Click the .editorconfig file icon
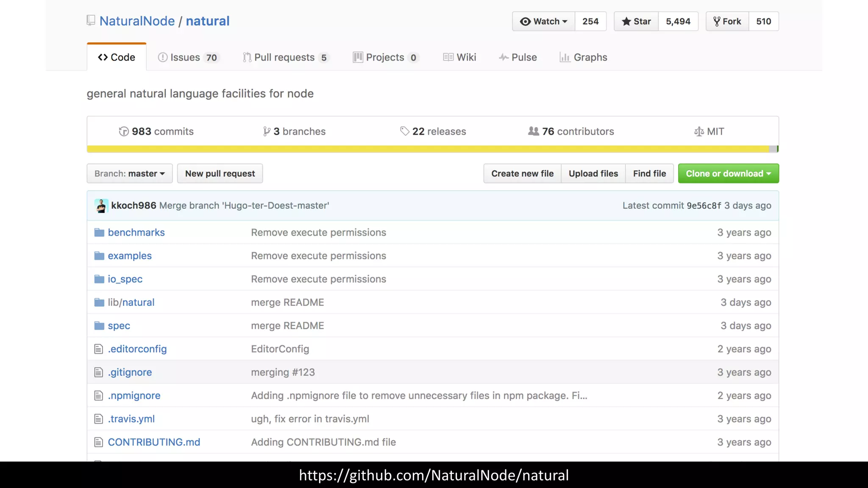Image resolution: width=868 pixels, height=488 pixels. point(98,349)
